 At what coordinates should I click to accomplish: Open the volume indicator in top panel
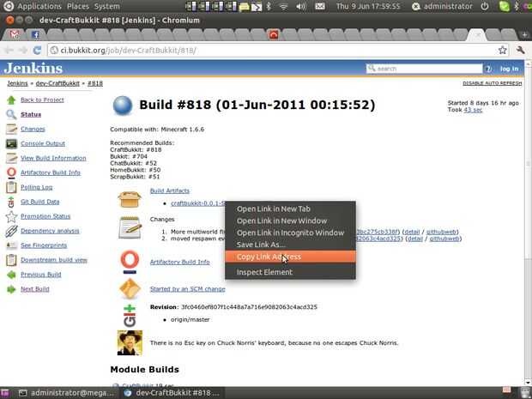pyautogui.click(x=300, y=6)
